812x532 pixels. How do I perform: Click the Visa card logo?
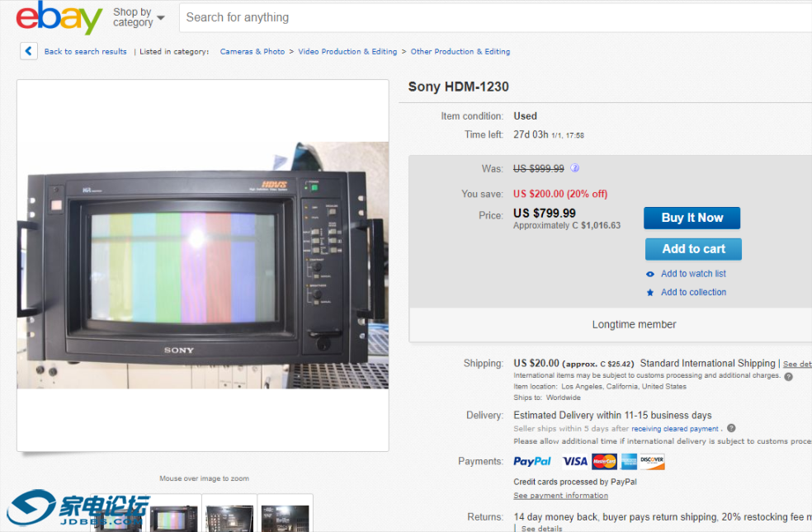click(x=575, y=462)
